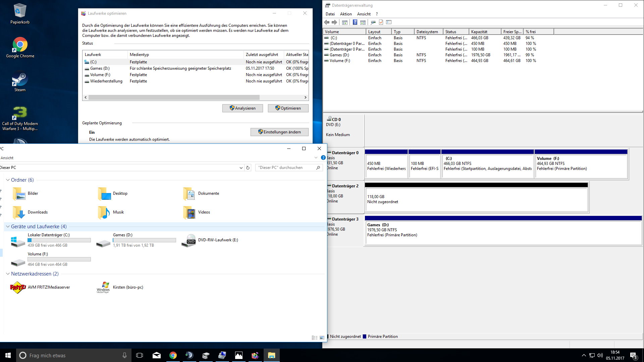644x362 pixels.
Task: Click the checkmark document toolbar icon
Action: point(381,22)
